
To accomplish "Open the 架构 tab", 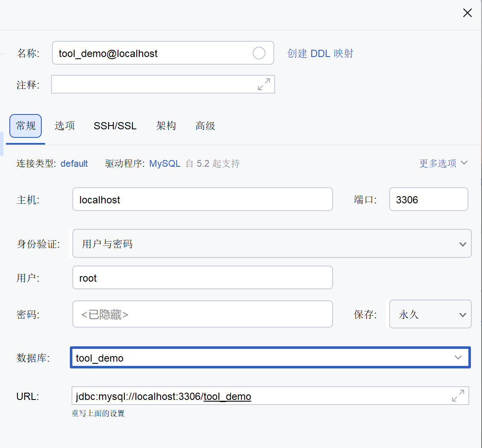I will [166, 126].
